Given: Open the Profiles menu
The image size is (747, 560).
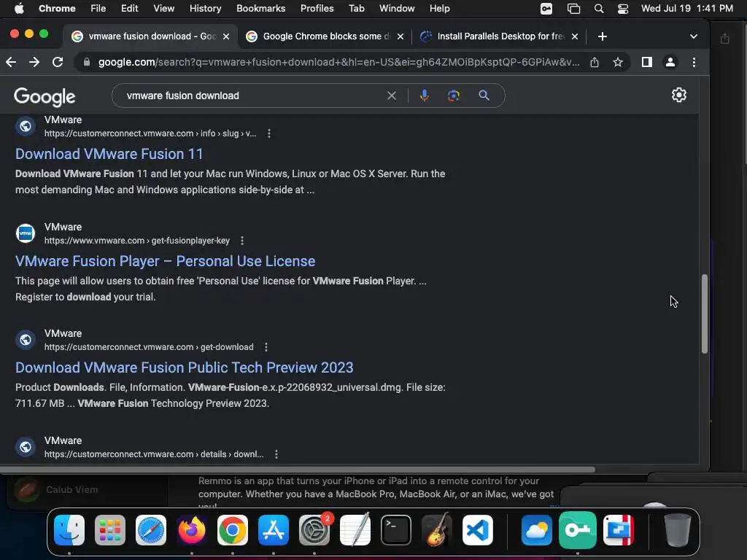Looking at the screenshot, I should [317, 9].
